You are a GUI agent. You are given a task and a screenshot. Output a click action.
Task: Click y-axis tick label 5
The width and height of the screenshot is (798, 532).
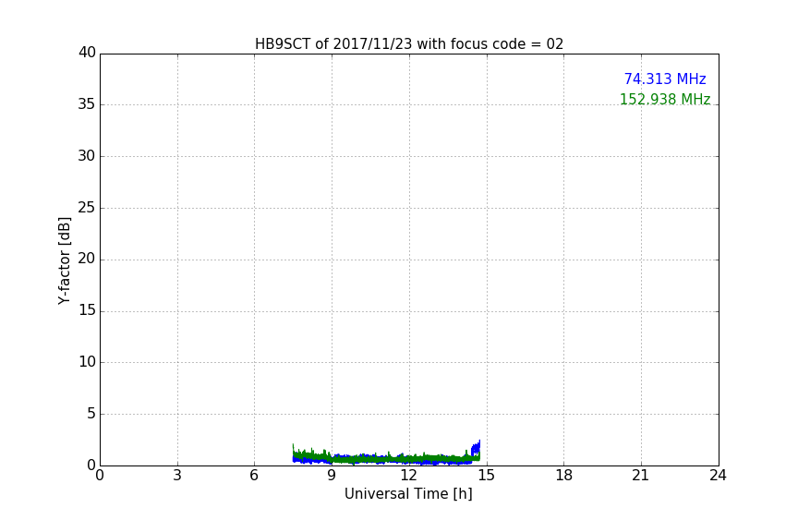click(x=91, y=414)
